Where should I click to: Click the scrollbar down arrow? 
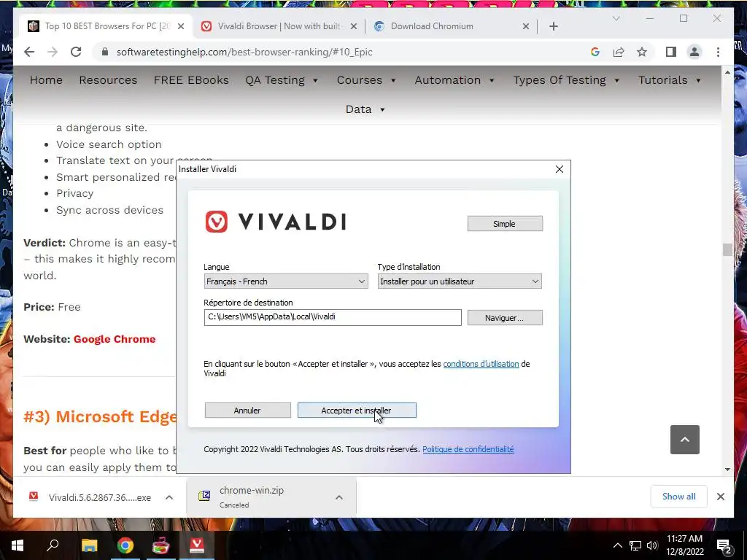pos(727,469)
